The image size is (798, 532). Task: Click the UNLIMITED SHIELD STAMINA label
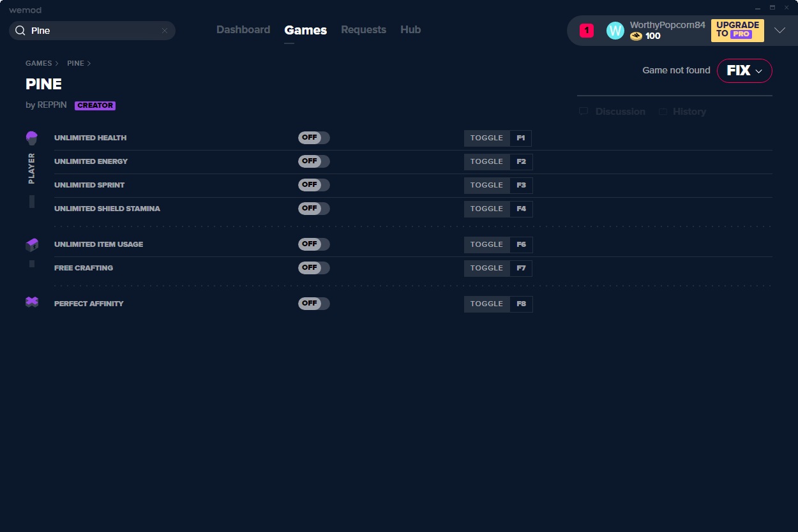[107, 209]
